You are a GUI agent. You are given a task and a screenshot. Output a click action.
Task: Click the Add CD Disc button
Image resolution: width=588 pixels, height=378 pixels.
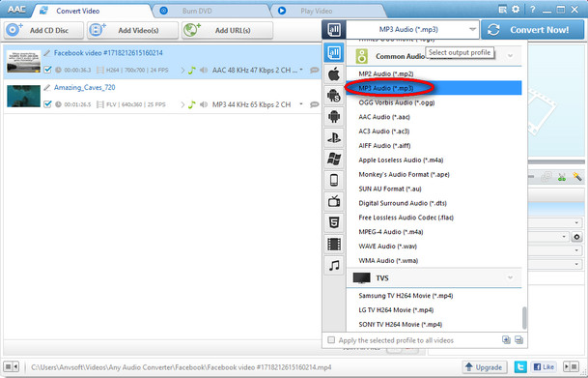pos(43,30)
